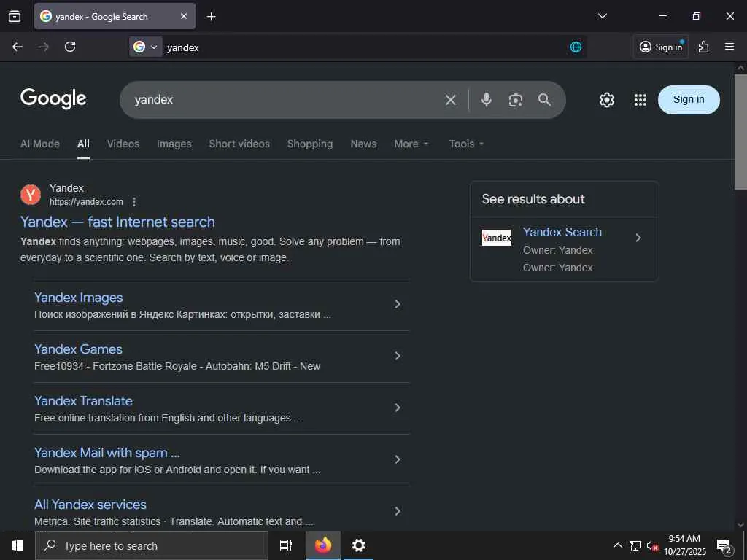
Task: Click the network status tray icon
Action: click(635, 545)
